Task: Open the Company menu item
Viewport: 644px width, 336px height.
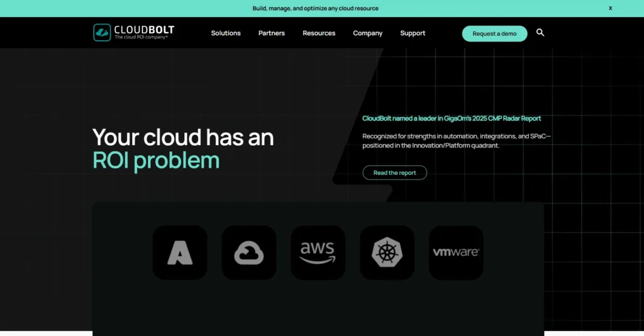Action: (368, 33)
